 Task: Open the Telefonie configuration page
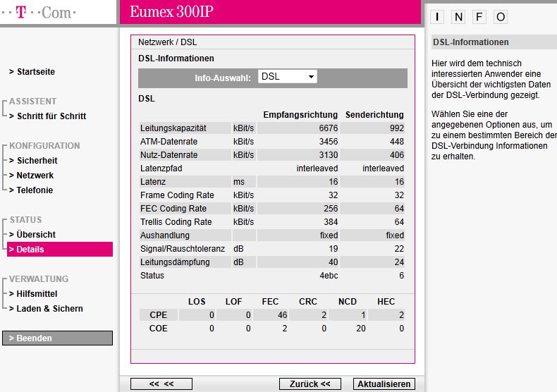tap(35, 190)
